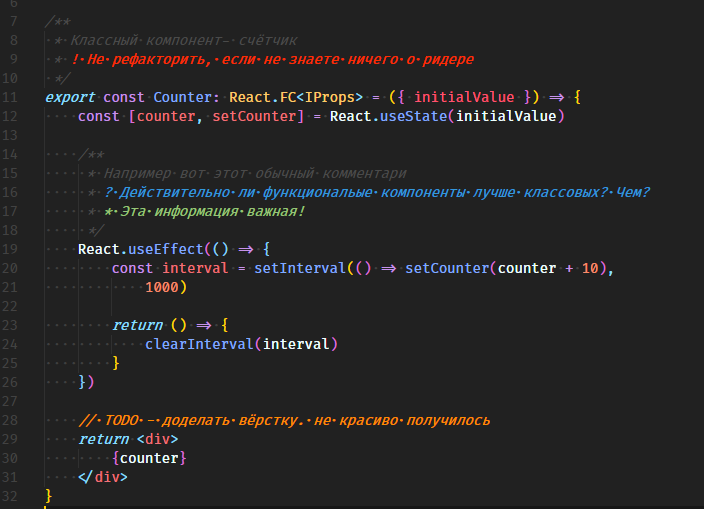Click 'initialValue' argument inside useState parentheses
704x509 pixels.
506,116
